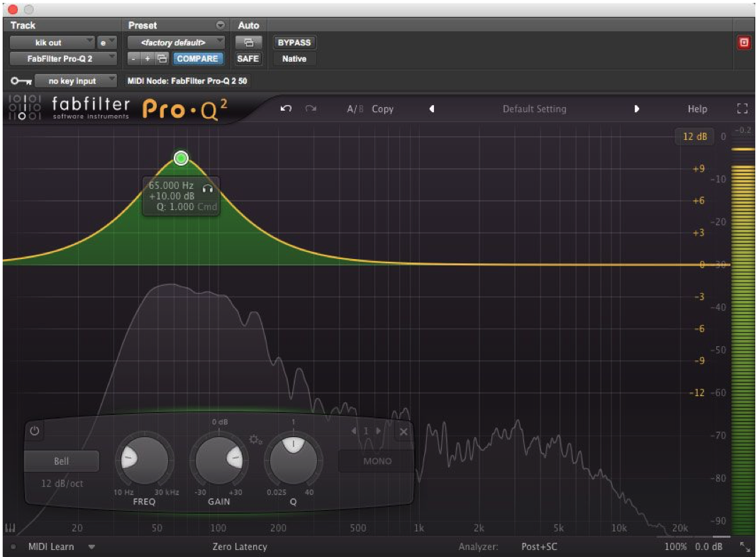This screenshot has height=557, width=756.
Task: Click the red target icon at top right
Action: point(744,43)
